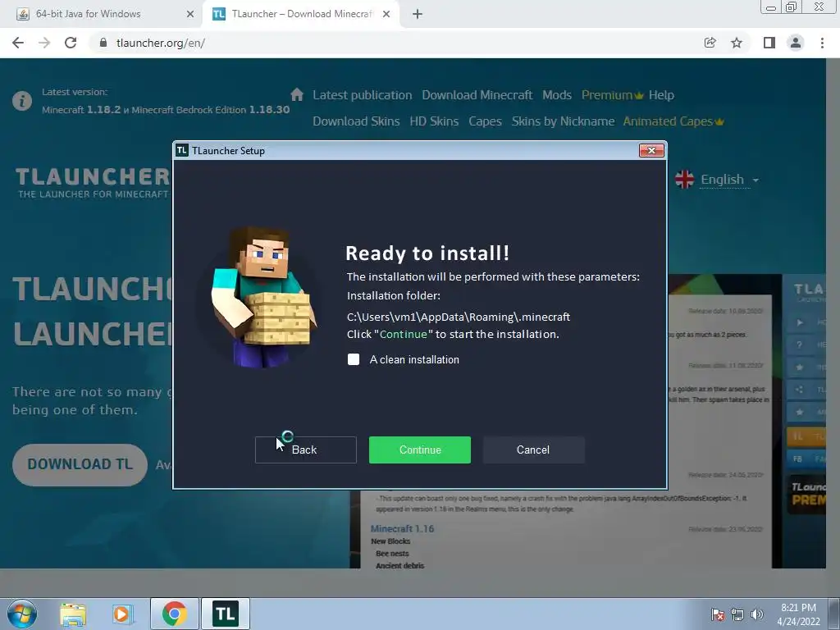Tick the 'A clean installation' checkbox
This screenshot has width=840, height=630.
click(x=354, y=359)
